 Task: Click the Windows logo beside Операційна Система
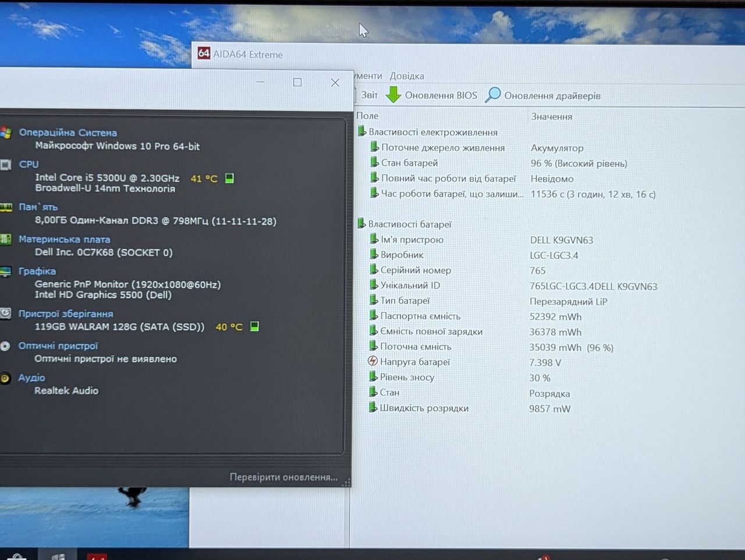point(6,133)
